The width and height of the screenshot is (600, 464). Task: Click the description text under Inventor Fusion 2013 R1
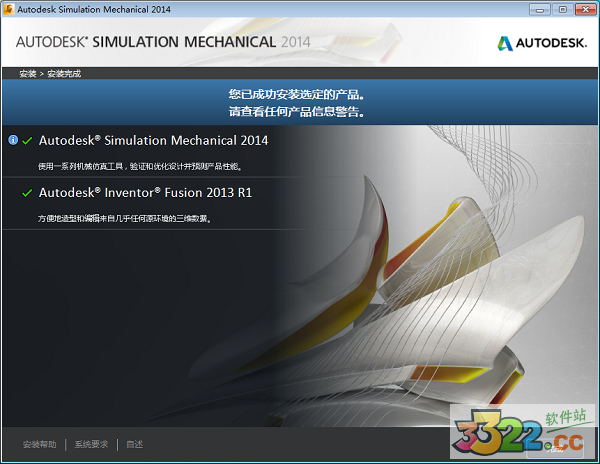pos(124,218)
